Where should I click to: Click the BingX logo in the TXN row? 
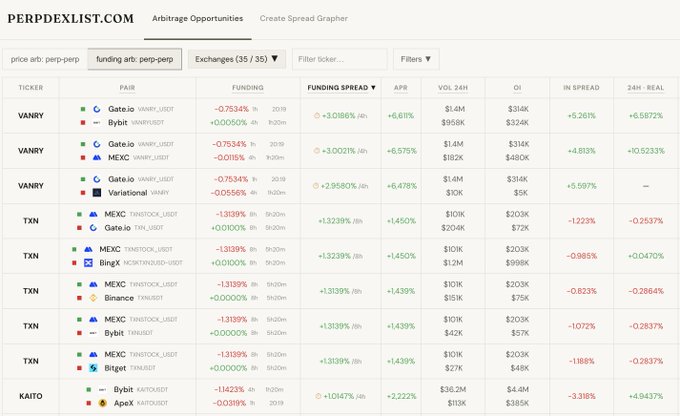tap(88, 263)
